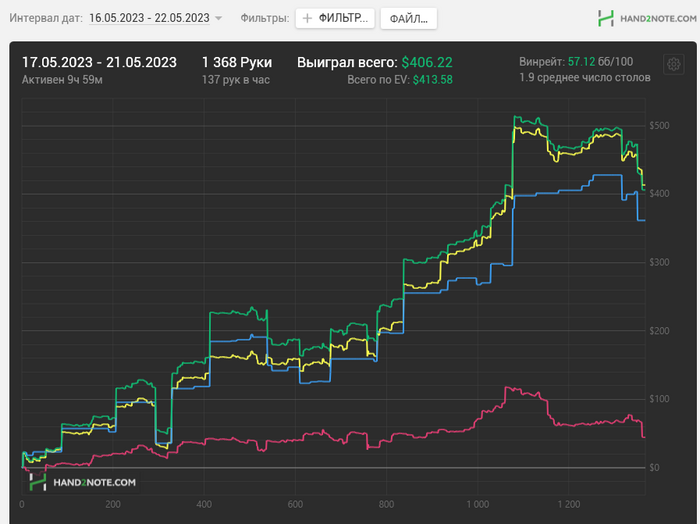Click the 1 000 hands axis label
The width and height of the screenshot is (700, 524).
click(x=478, y=504)
